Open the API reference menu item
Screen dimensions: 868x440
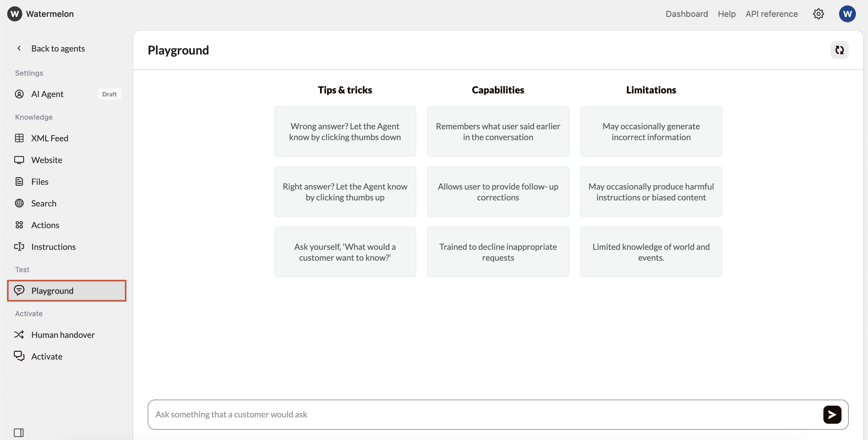[x=772, y=14]
